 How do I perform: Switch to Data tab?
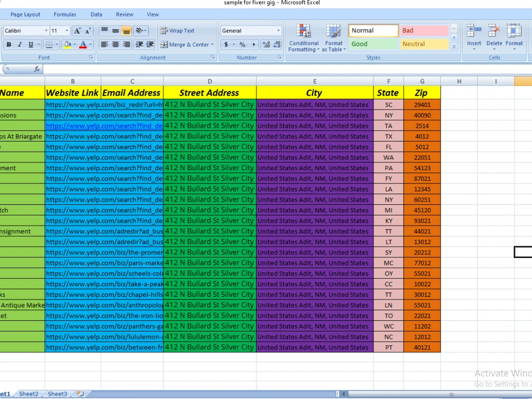tap(96, 14)
